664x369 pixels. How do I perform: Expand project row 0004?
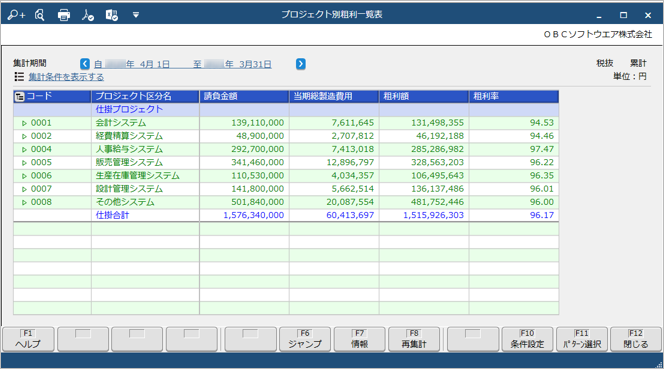tap(24, 150)
